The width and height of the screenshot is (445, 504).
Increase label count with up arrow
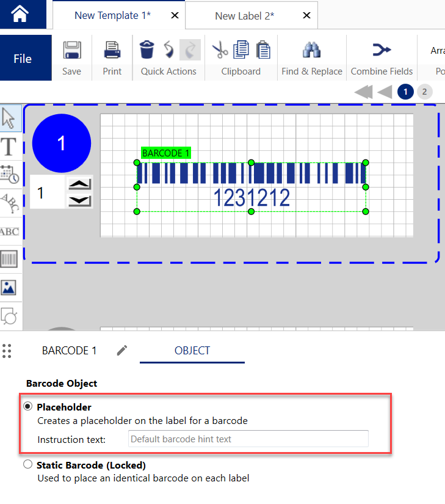[x=79, y=184]
